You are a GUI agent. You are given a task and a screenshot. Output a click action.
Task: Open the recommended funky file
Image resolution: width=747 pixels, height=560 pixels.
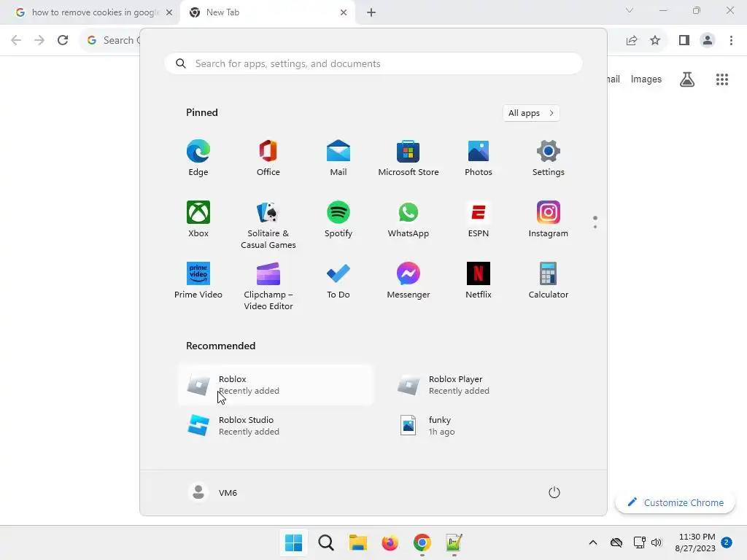(x=486, y=426)
